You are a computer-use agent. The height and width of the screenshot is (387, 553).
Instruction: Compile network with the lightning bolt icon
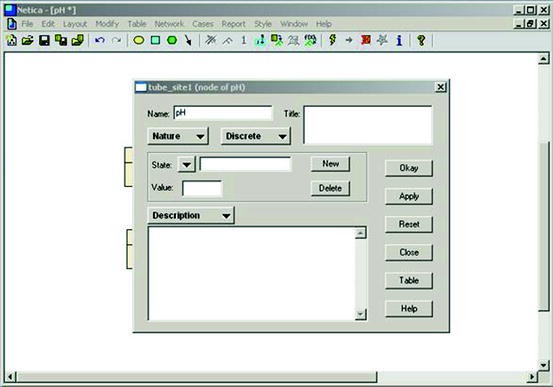[x=332, y=40]
